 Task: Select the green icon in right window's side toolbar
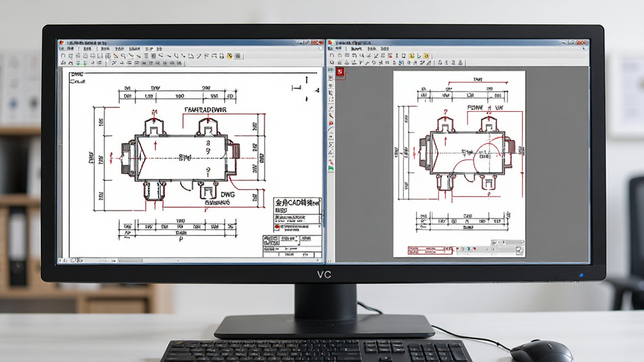[x=331, y=168]
